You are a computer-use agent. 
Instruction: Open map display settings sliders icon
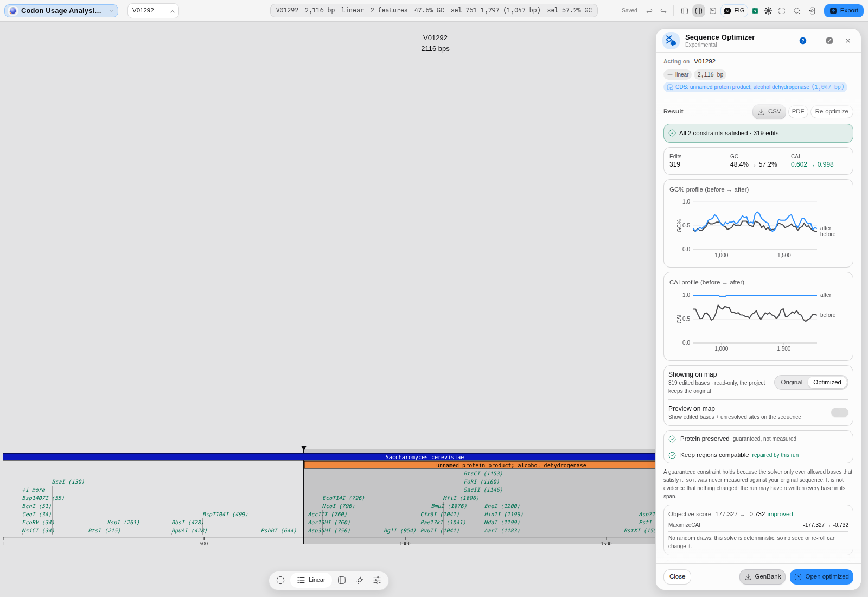point(377,580)
